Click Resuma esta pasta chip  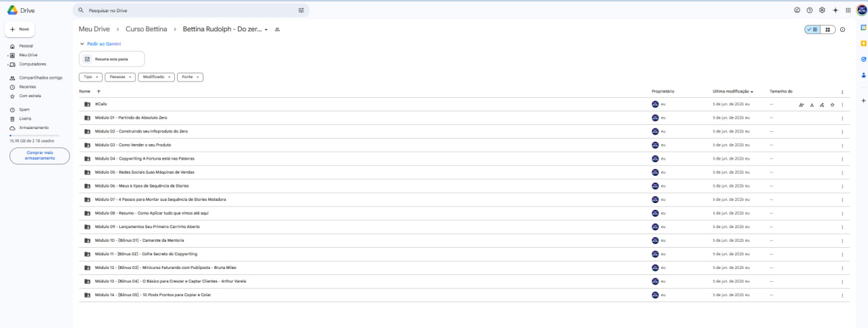(x=112, y=59)
